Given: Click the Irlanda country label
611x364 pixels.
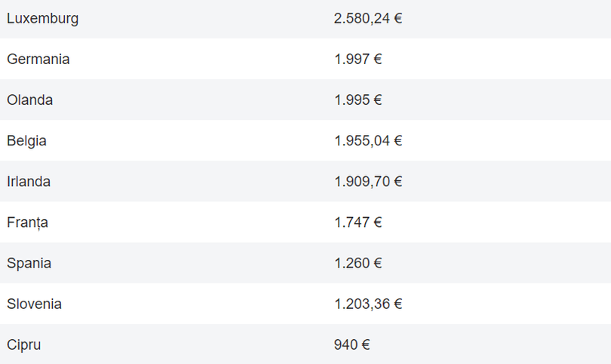Looking at the screenshot, I should coord(29,182).
